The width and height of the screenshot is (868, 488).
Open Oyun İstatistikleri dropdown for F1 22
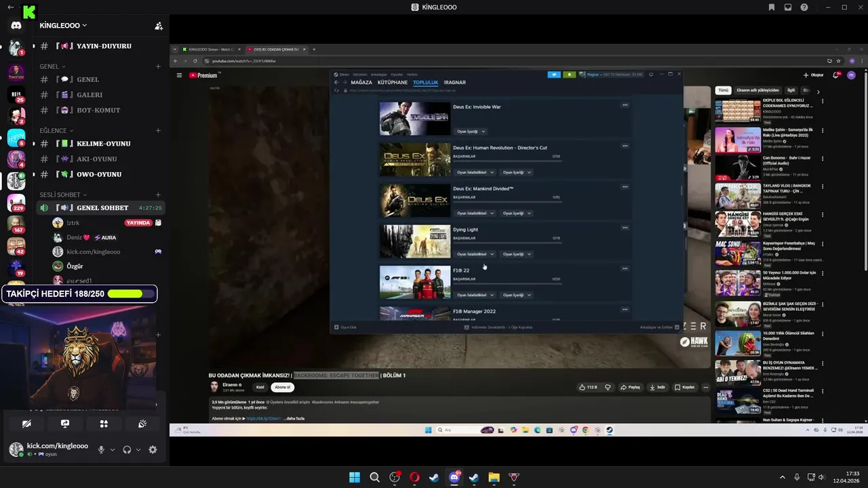coord(475,295)
